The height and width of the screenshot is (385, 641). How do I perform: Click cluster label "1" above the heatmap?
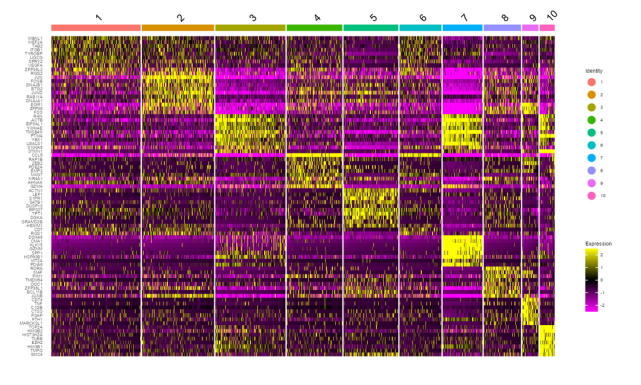point(99,18)
